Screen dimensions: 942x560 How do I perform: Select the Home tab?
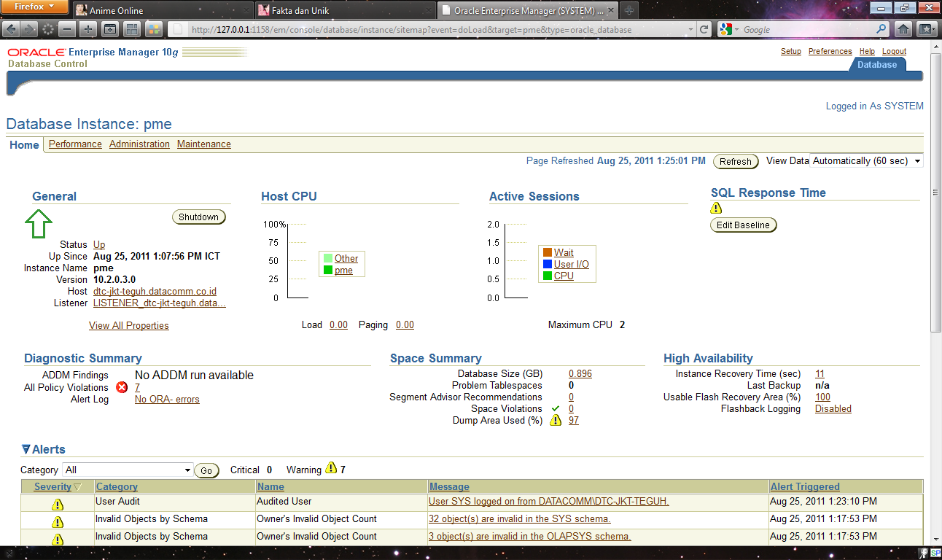coord(24,145)
